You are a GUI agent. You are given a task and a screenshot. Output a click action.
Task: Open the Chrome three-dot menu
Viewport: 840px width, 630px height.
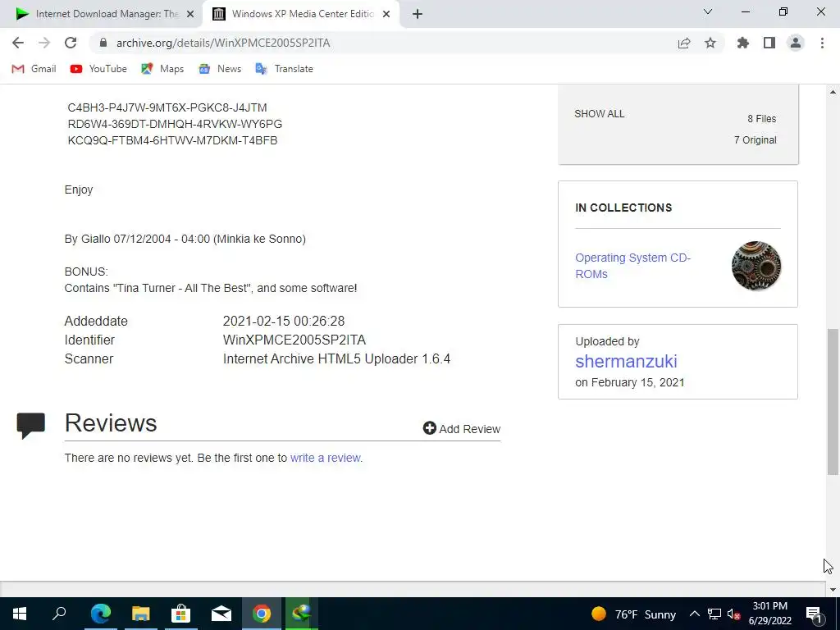tap(822, 43)
